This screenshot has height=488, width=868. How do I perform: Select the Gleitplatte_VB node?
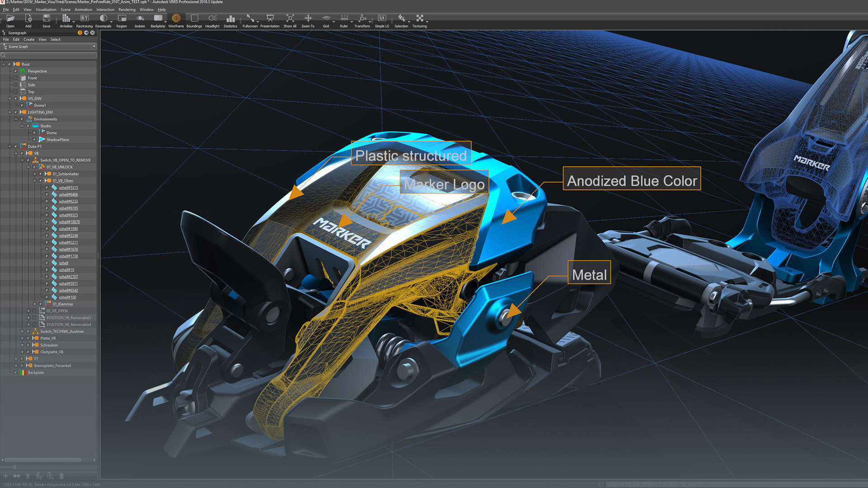pos(52,352)
